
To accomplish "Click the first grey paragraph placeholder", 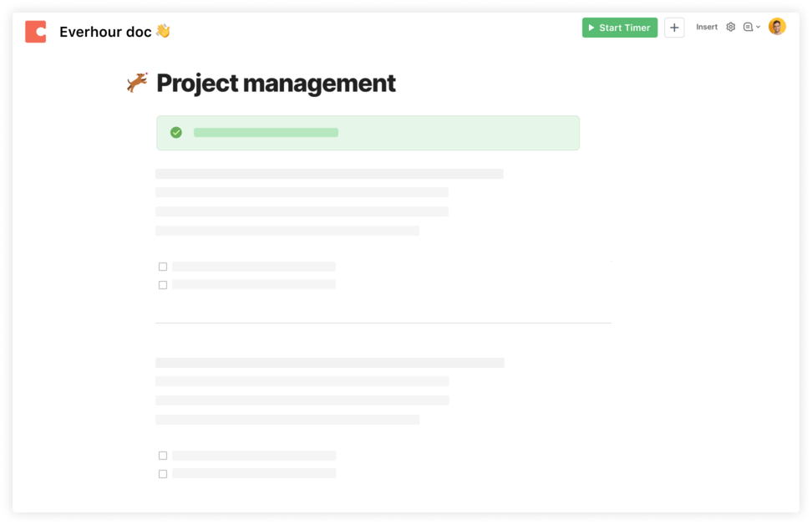I will pos(328,173).
